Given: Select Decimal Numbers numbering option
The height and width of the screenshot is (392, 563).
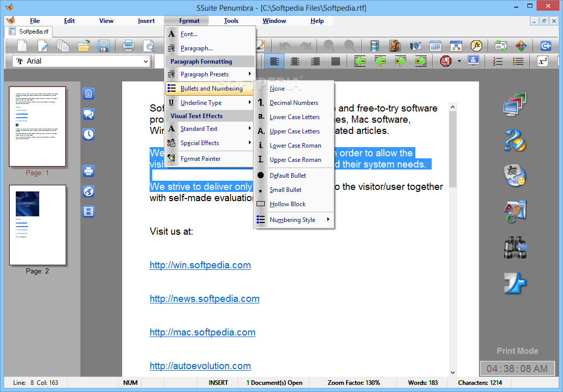Looking at the screenshot, I should [x=294, y=103].
